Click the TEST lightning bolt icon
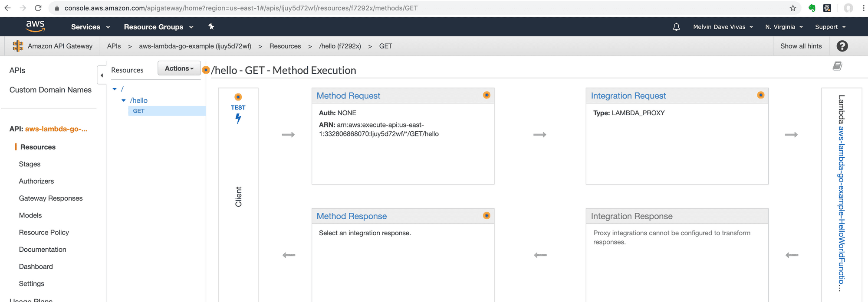 pyautogui.click(x=238, y=118)
